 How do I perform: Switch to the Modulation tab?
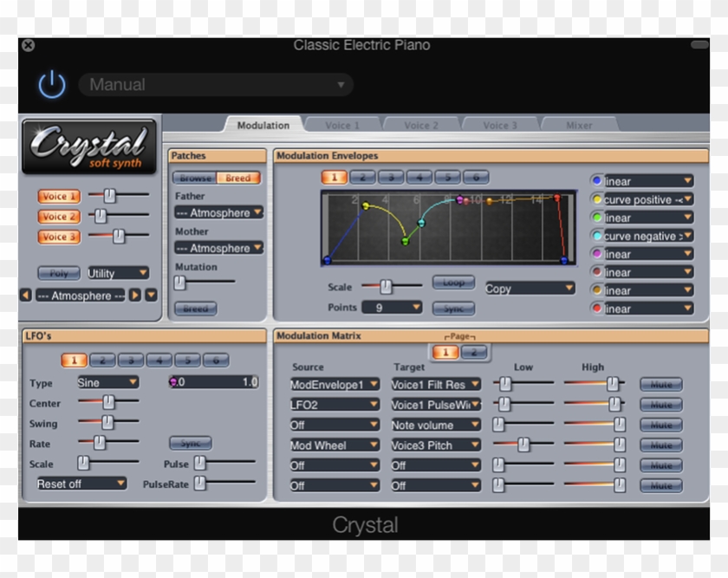click(263, 126)
